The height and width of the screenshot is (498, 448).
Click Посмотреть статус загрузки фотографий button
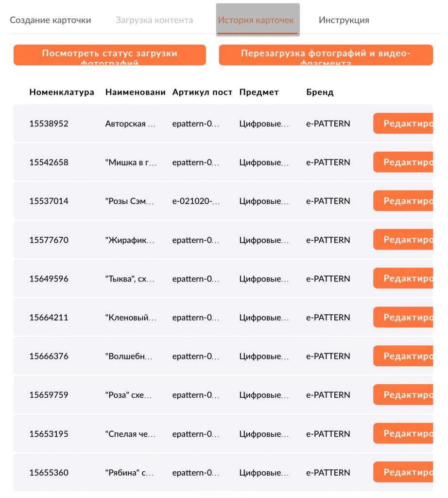110,55
